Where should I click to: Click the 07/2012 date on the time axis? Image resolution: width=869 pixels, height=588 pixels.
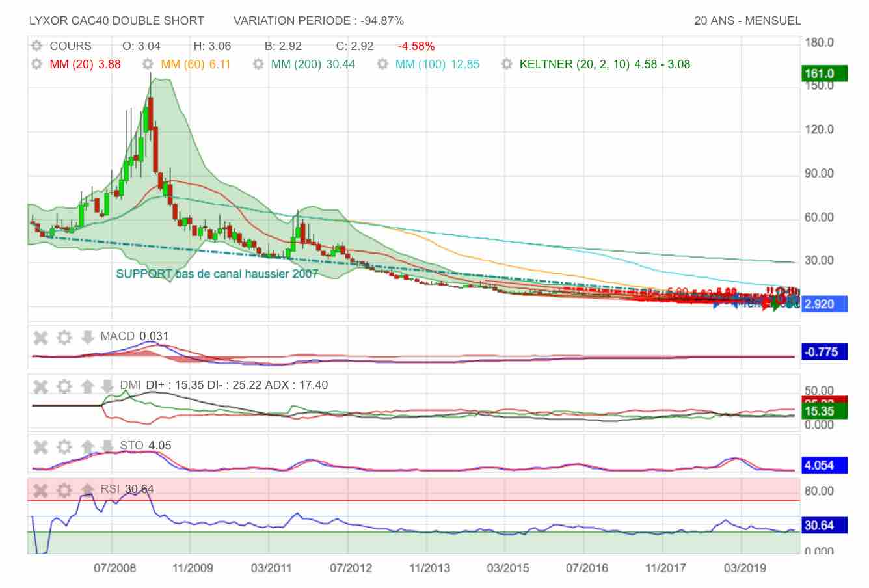coord(351,568)
